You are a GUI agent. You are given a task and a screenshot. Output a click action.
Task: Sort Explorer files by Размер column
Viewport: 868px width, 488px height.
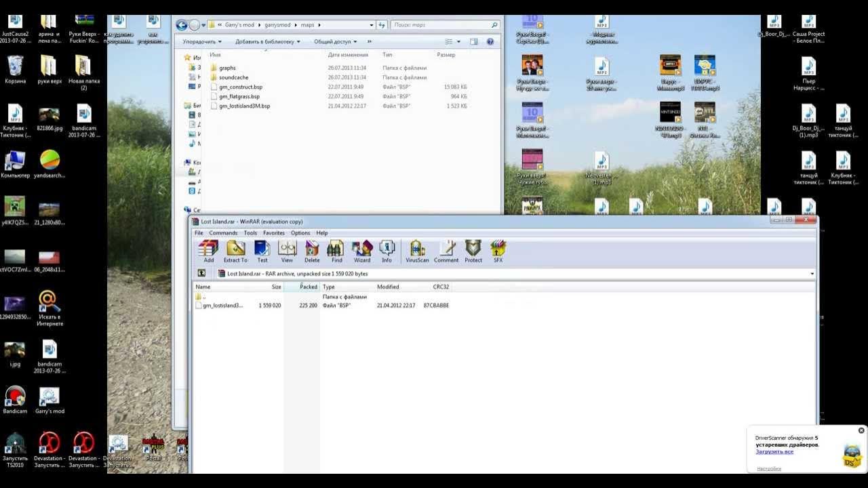pyautogui.click(x=446, y=55)
